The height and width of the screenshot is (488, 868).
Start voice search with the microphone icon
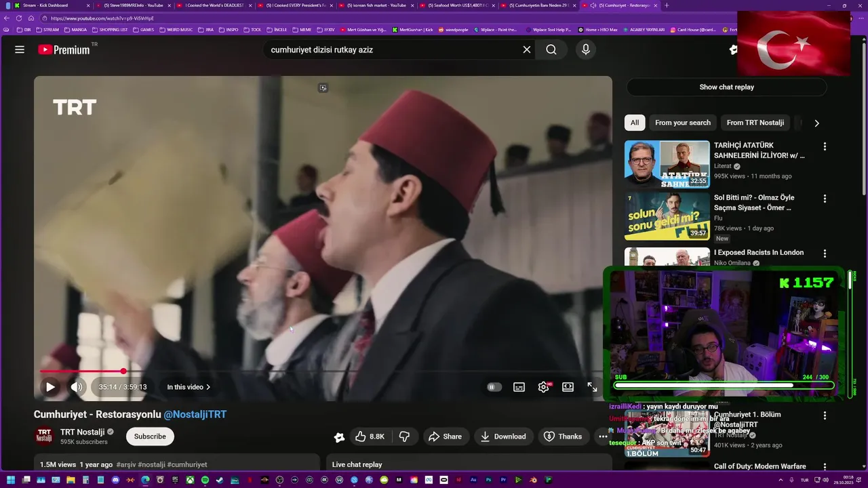[586, 49]
